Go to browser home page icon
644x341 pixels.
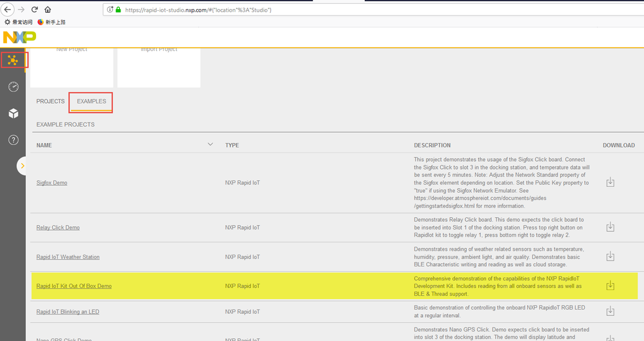(x=48, y=10)
